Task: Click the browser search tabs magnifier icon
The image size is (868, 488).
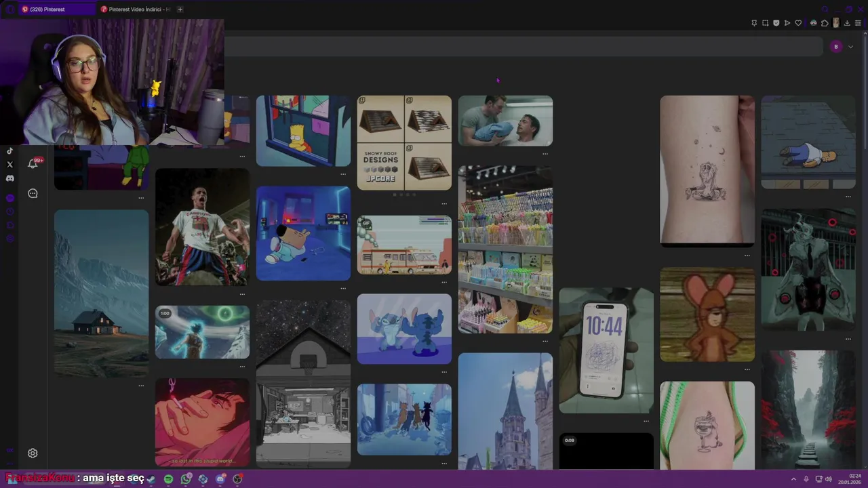Action: click(x=825, y=9)
